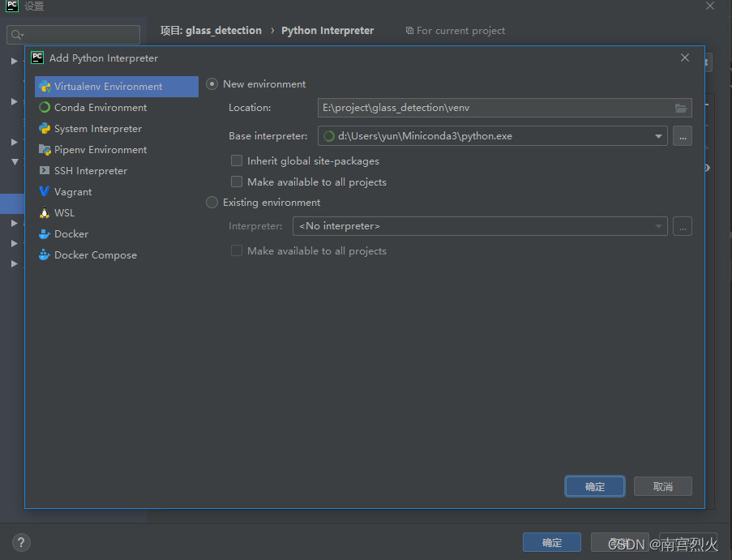Select the Existing environment radio button
732x560 pixels.
click(212, 202)
